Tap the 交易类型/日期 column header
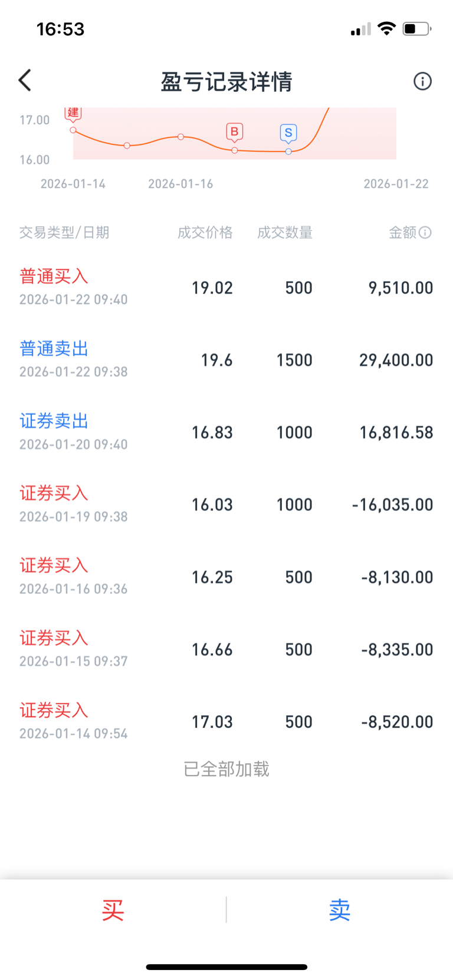 [x=64, y=233]
